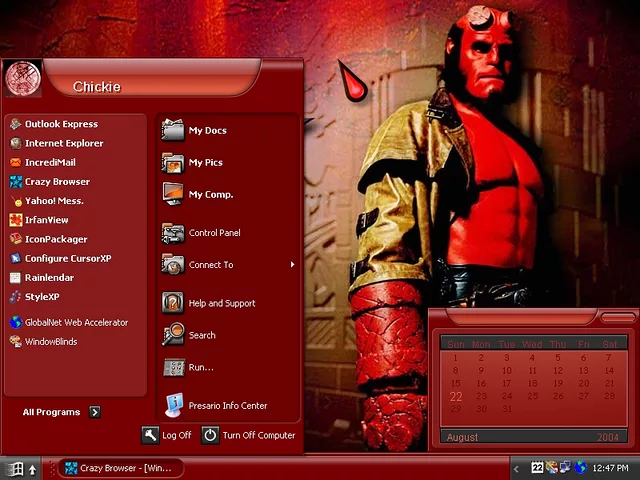Image resolution: width=640 pixels, height=480 pixels.
Task: Open Rainlendar calendar icon
Action: (x=15, y=278)
